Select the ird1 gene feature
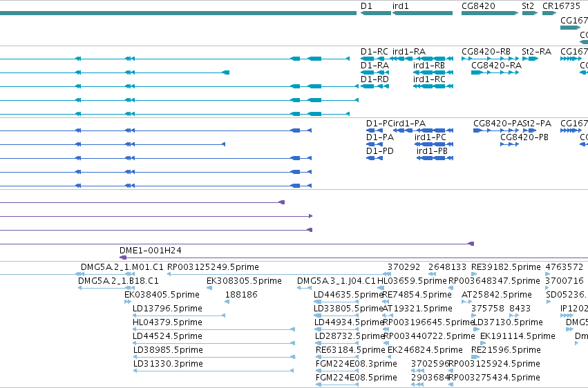 pos(422,13)
